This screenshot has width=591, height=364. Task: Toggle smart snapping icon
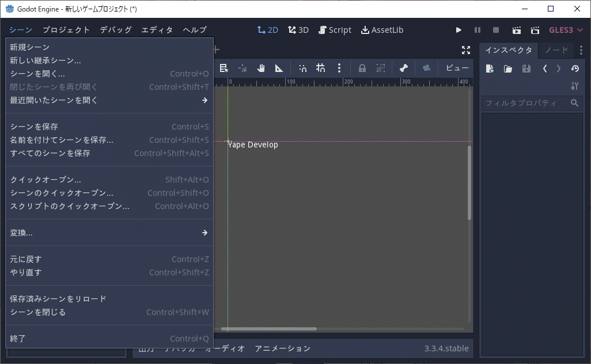[x=302, y=68]
